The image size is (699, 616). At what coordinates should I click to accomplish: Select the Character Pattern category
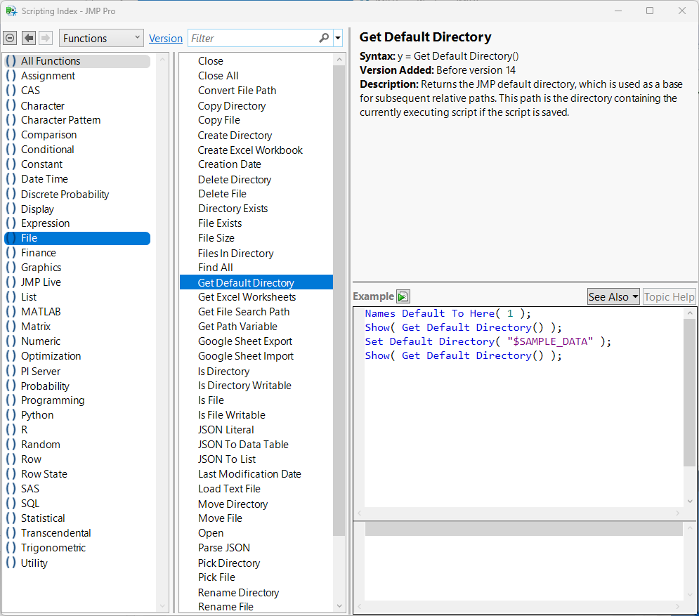click(60, 120)
